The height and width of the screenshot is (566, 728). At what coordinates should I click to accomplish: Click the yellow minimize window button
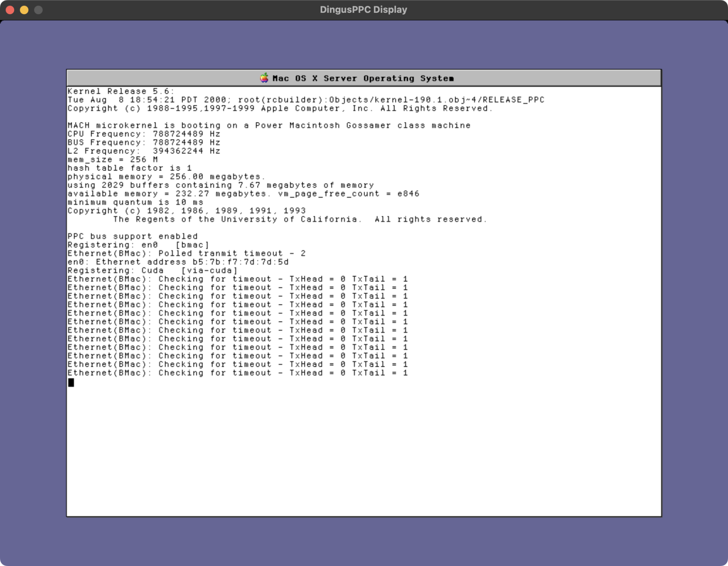tap(24, 10)
